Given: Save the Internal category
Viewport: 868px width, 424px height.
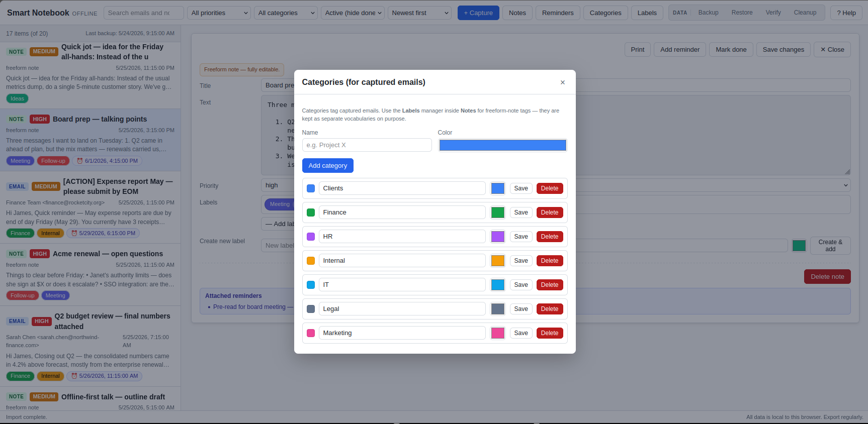Looking at the screenshot, I should pos(521,261).
